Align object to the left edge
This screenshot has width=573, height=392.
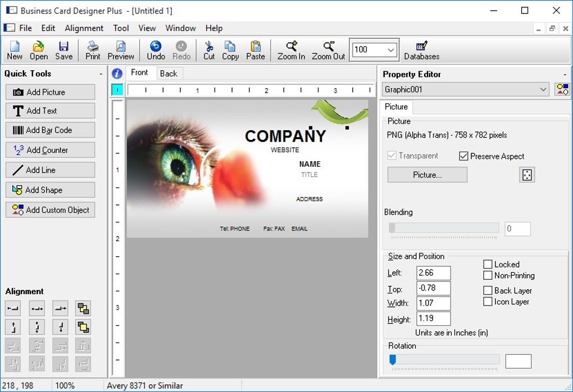13,308
